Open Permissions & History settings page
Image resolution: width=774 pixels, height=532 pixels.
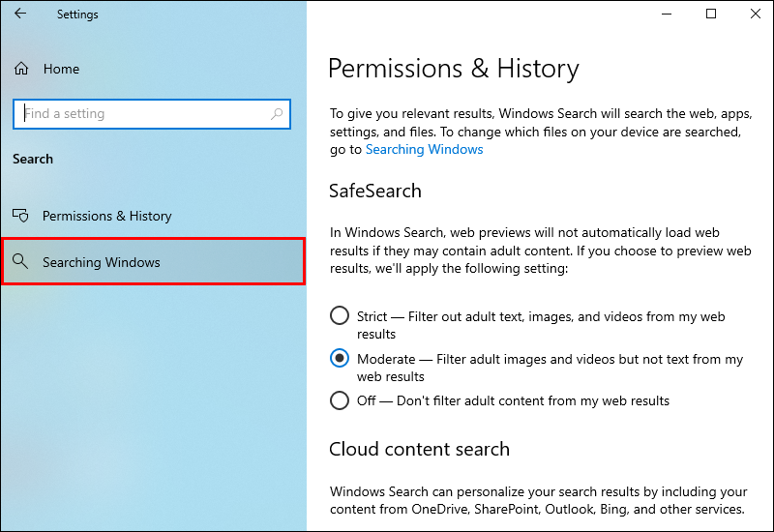pos(106,216)
